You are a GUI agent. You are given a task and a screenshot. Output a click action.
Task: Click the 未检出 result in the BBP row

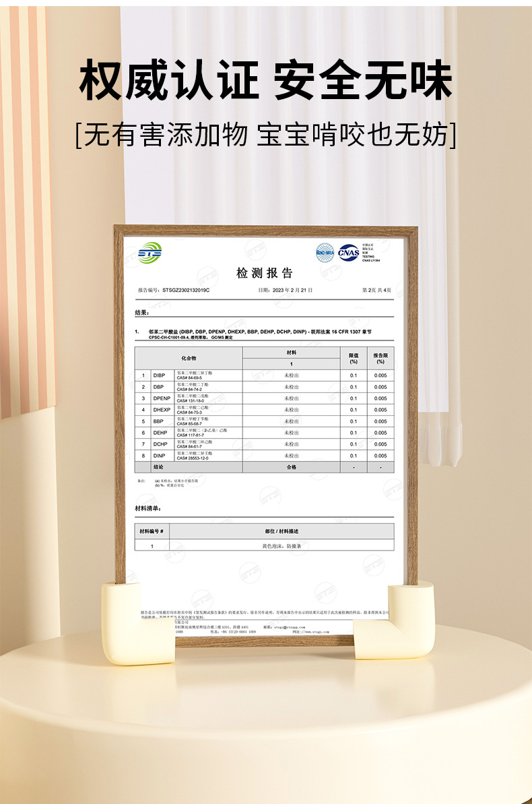[x=292, y=421]
